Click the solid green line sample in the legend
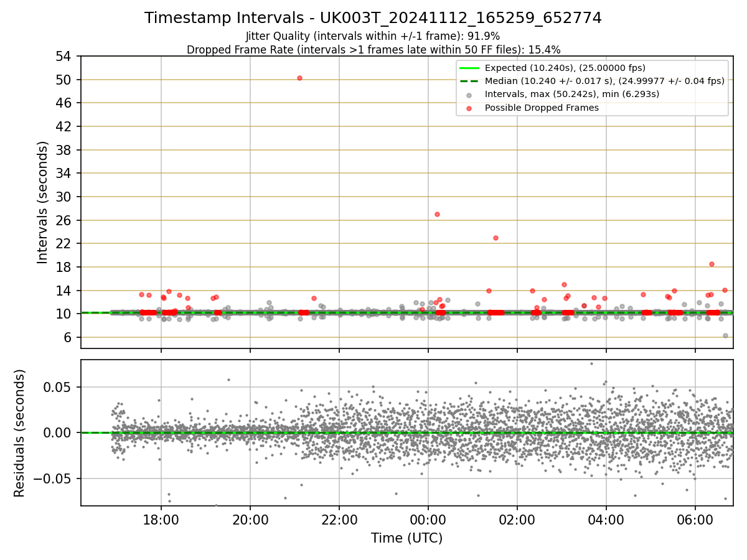The width and height of the screenshot is (747, 560). pyautogui.click(x=469, y=68)
